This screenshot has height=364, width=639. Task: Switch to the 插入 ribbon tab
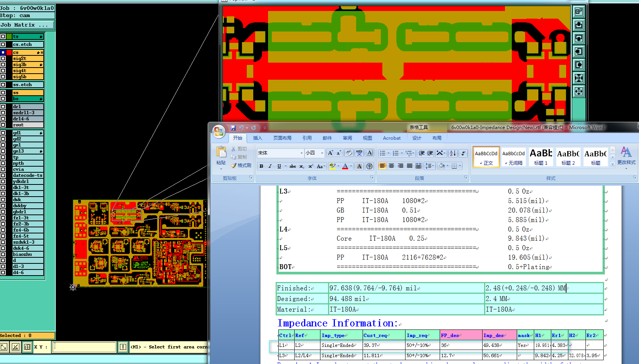[257, 138]
